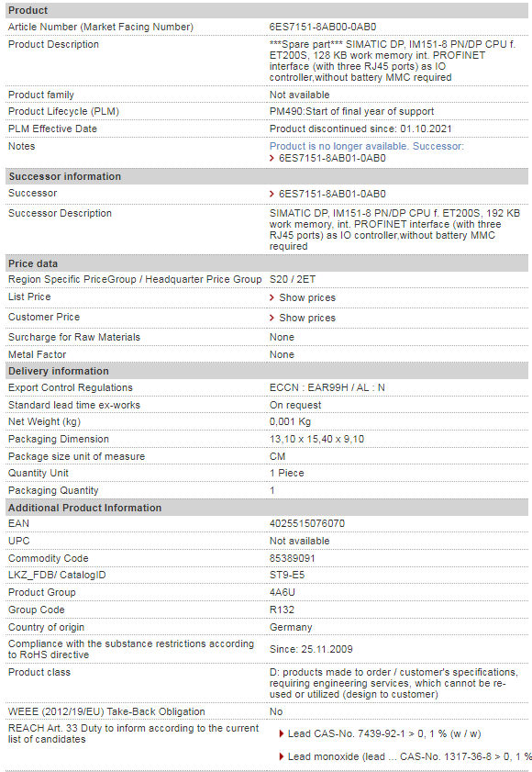Select the Price data section header
This screenshot has width=532, height=772.
tap(267, 263)
